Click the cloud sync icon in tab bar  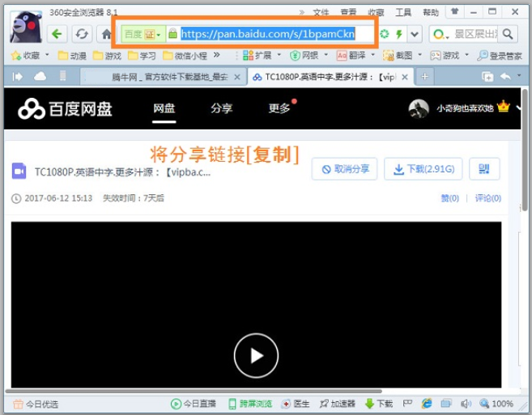[x=40, y=77]
